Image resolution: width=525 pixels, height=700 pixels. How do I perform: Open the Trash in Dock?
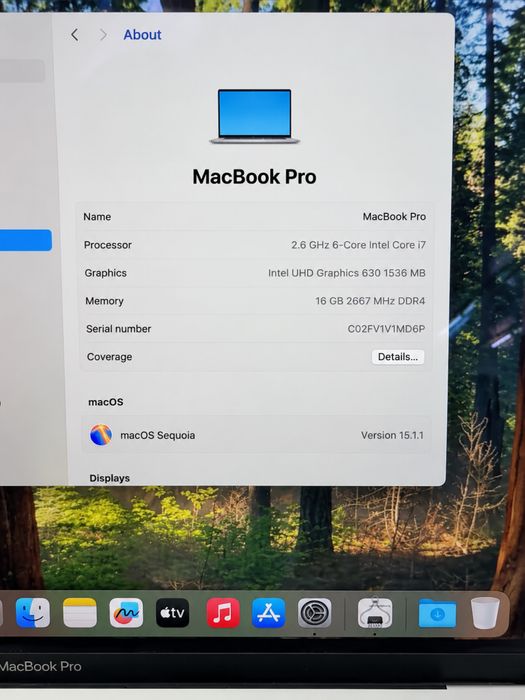pos(485,613)
